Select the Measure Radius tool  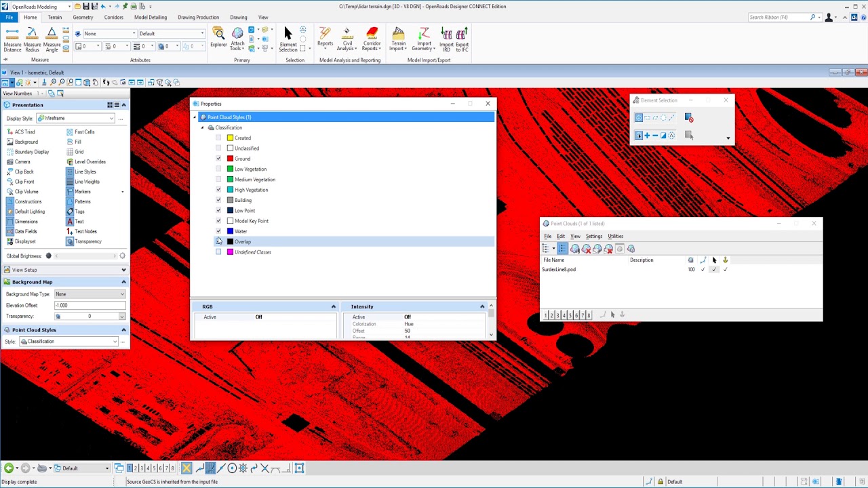coord(32,39)
